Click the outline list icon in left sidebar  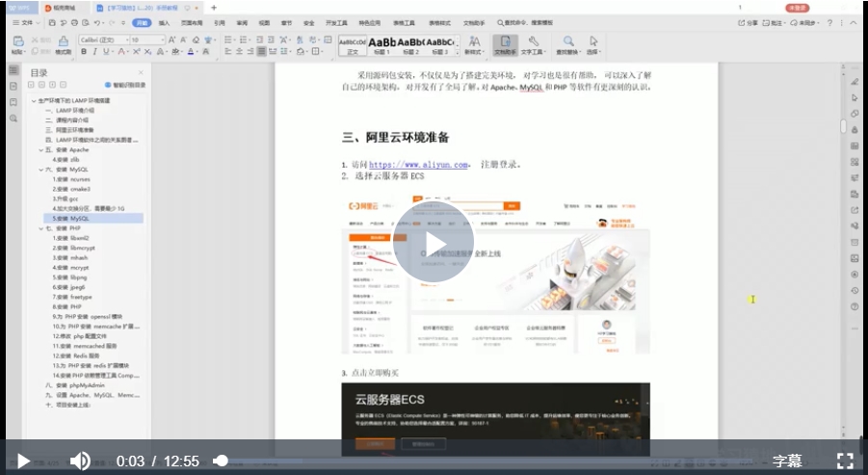pyautogui.click(x=13, y=70)
